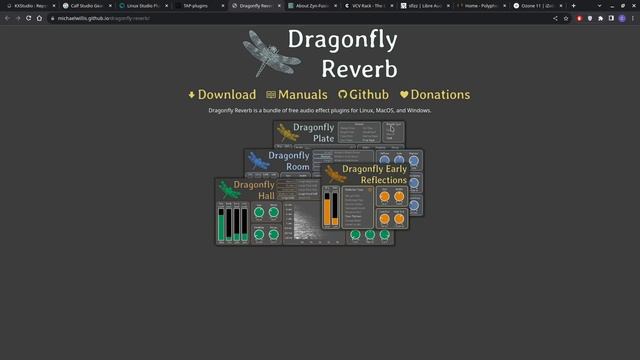Visit the Github link
The width and height of the screenshot is (640, 360).
[x=363, y=95]
